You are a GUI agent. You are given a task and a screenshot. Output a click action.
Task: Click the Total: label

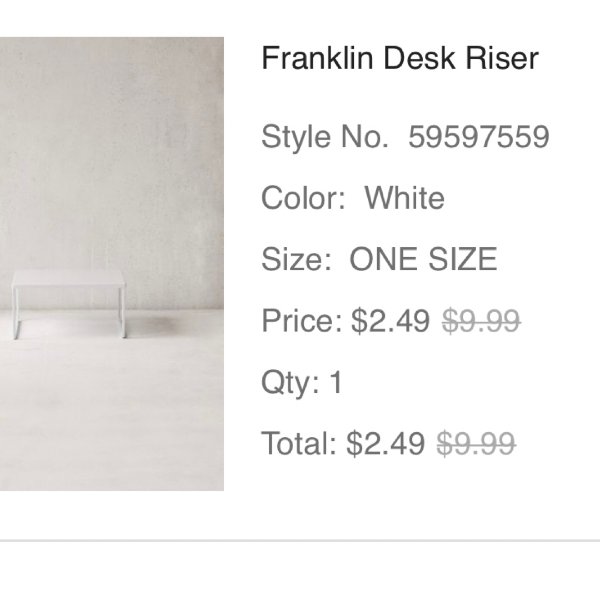click(x=299, y=444)
